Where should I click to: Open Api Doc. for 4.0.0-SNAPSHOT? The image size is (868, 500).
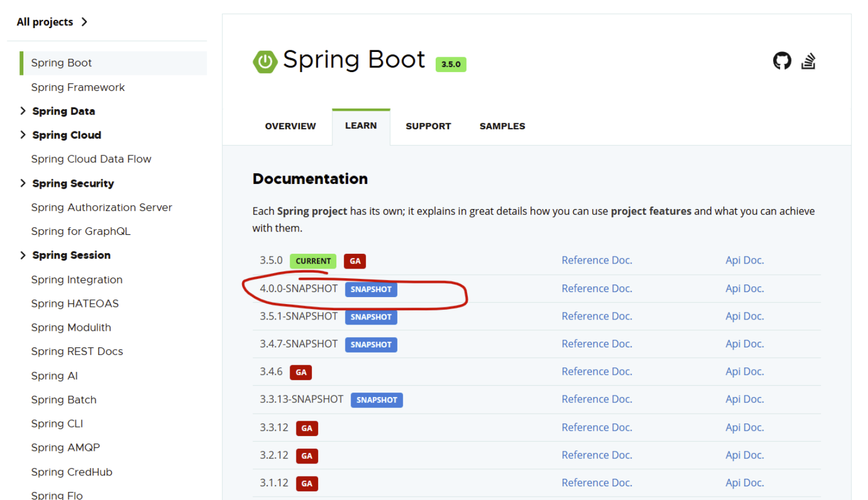[x=744, y=289]
